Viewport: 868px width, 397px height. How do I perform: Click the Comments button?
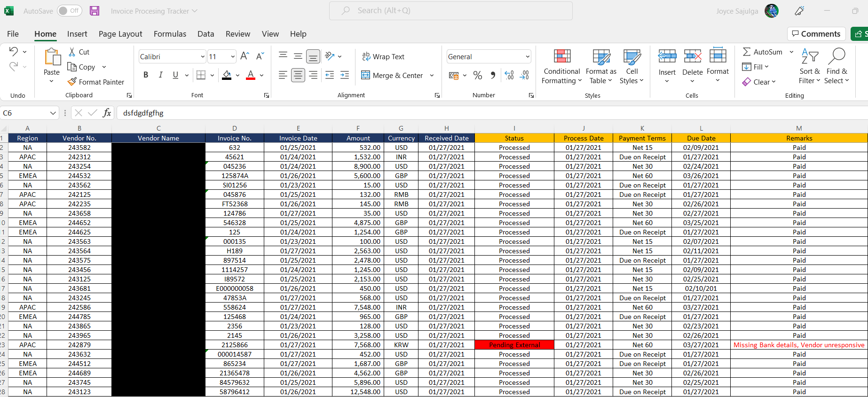[x=816, y=34]
